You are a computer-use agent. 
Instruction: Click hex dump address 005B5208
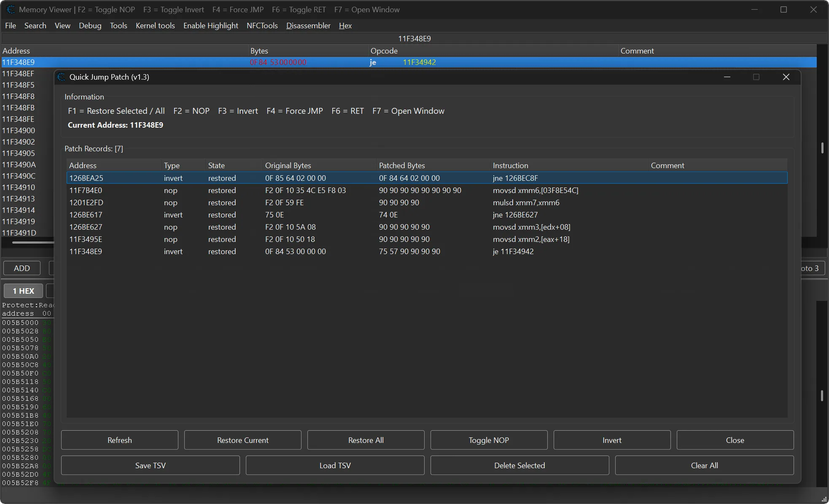pos(20,432)
